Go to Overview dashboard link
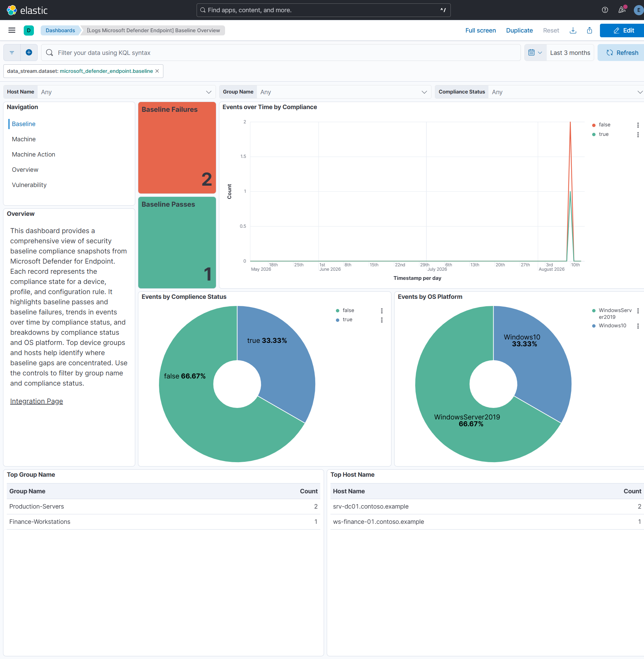Viewport: 644px width, 659px height. click(x=25, y=170)
